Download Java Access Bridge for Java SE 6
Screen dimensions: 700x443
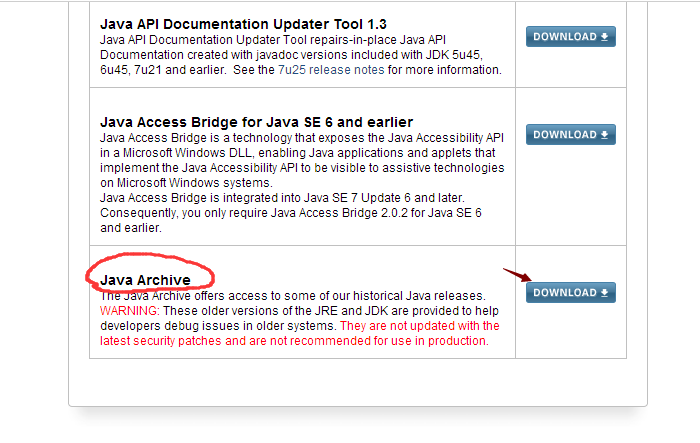point(570,135)
